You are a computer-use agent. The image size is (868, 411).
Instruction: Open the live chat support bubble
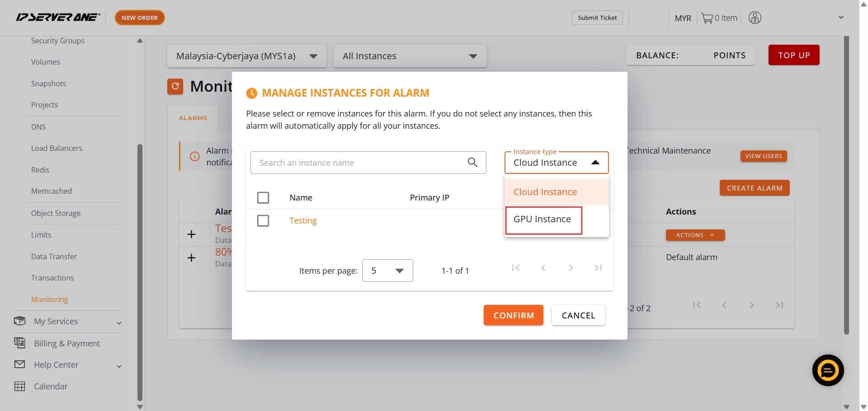coord(828,371)
